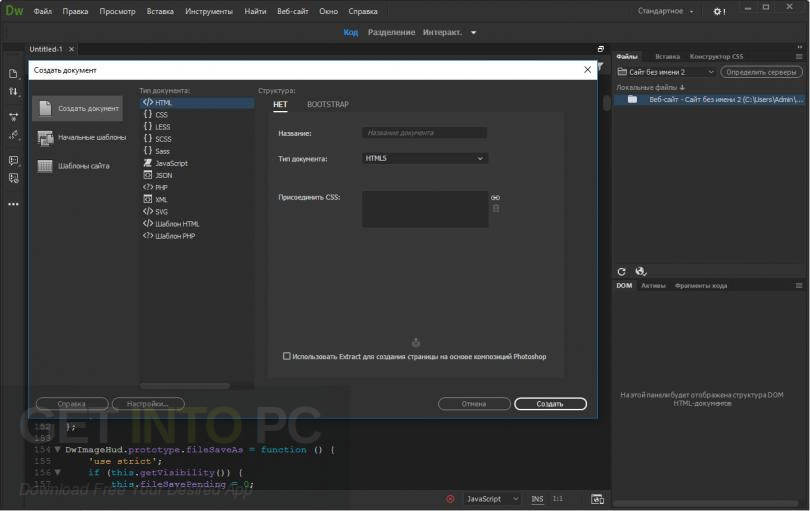Click the attach CSS link icon

pos(495,197)
